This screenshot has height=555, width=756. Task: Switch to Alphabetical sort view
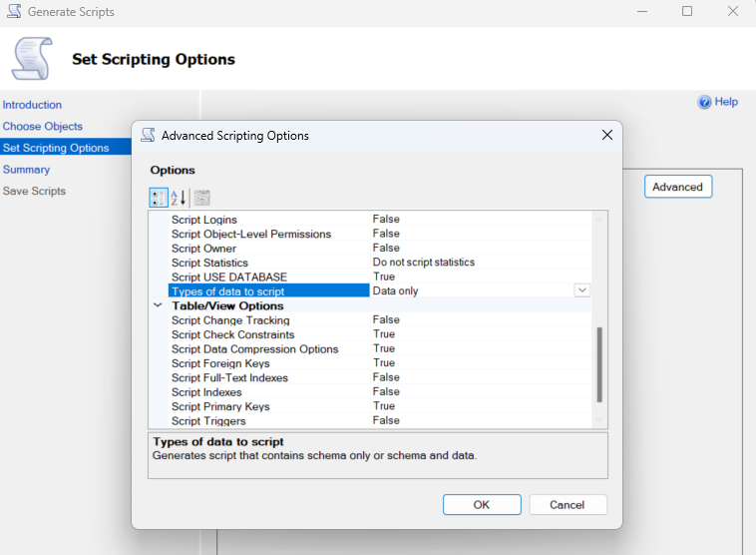click(179, 198)
